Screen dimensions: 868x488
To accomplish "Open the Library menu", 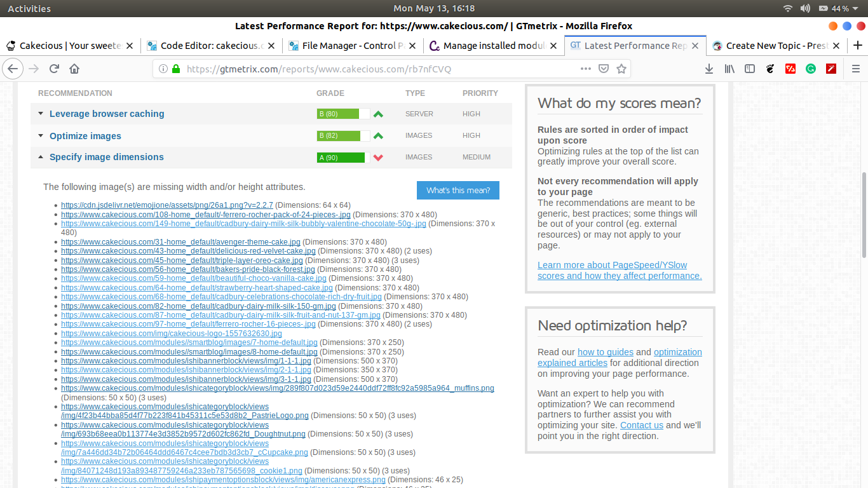I will tap(729, 69).
